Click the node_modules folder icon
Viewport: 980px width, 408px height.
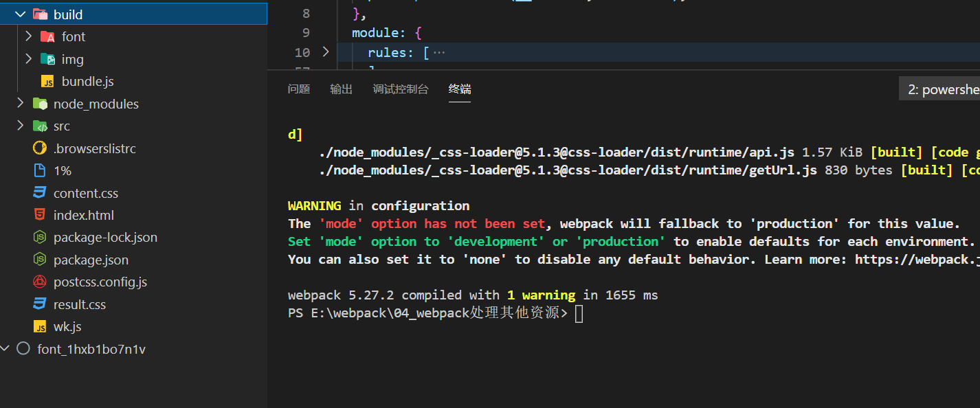[x=41, y=104]
